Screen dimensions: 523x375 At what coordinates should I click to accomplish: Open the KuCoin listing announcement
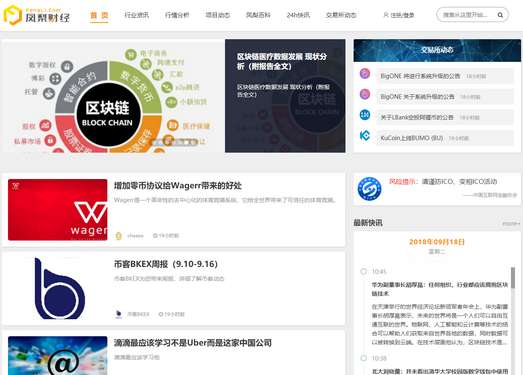pyautogui.click(x=412, y=138)
